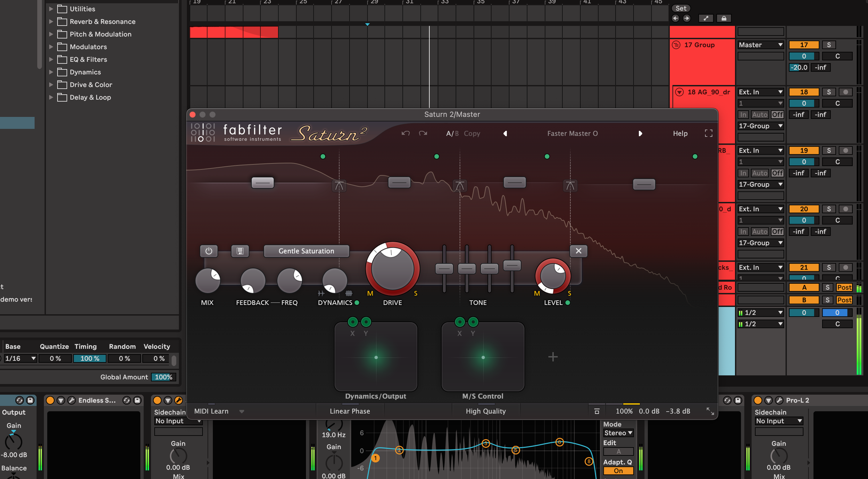Screen dimensions: 868x479
Task: Toggle High Quality mode
Action: point(485,411)
